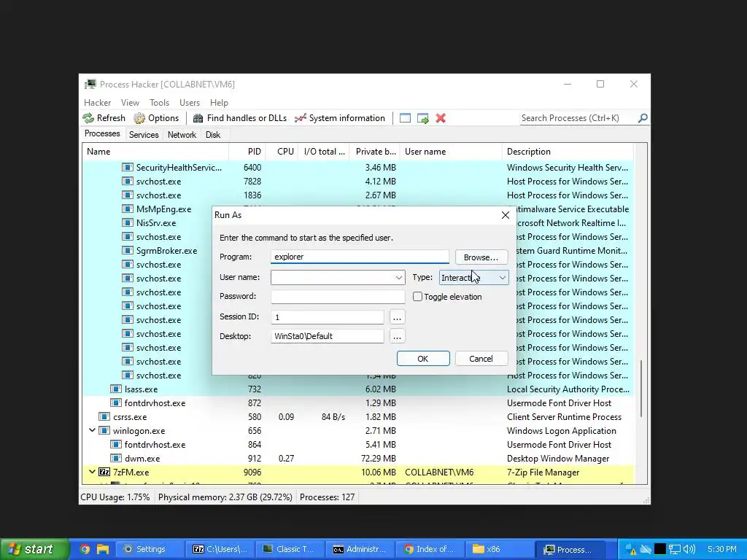Select svchost.exe with PID 7828

coord(358,181)
